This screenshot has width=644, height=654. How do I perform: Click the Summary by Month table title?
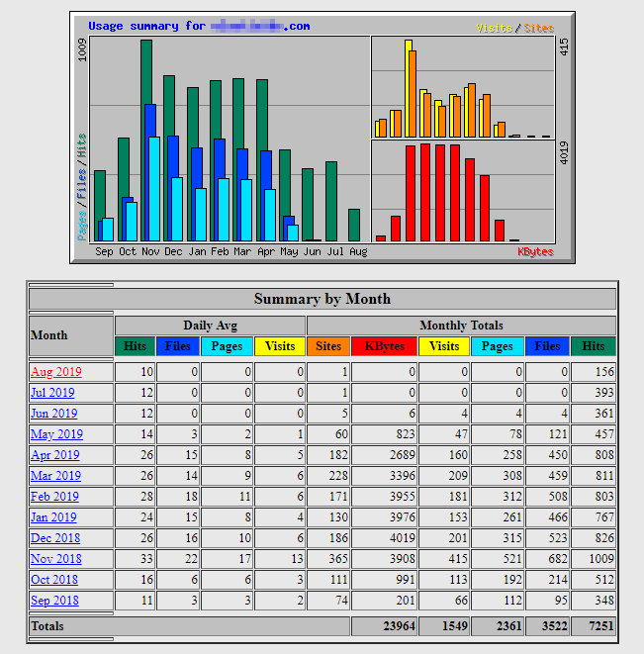pos(322,299)
